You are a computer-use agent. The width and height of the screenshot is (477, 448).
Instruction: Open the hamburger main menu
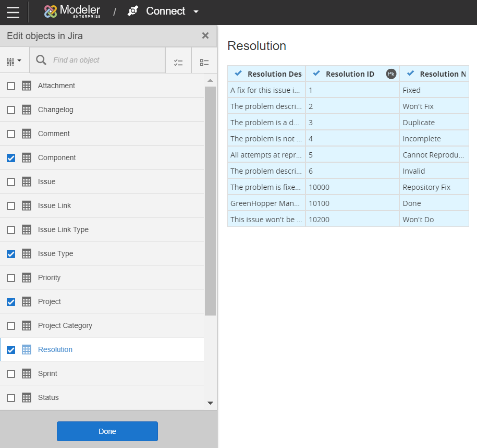[x=13, y=12]
